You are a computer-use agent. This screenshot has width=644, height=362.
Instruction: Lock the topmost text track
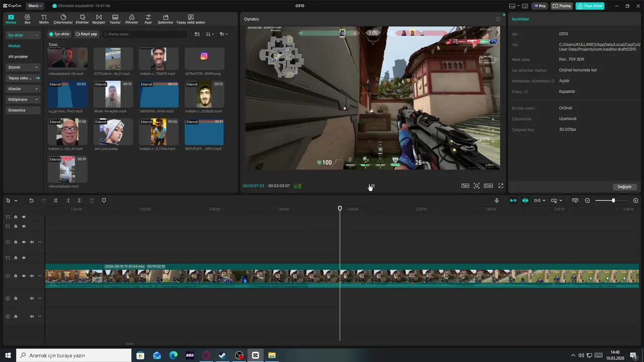pyautogui.click(x=16, y=217)
